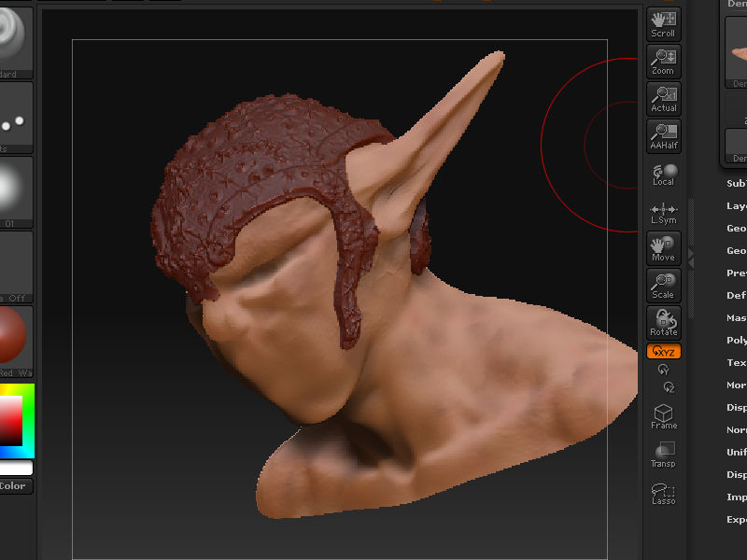
Task: Expand the Nor(mal Map) palette section
Action: point(737,429)
